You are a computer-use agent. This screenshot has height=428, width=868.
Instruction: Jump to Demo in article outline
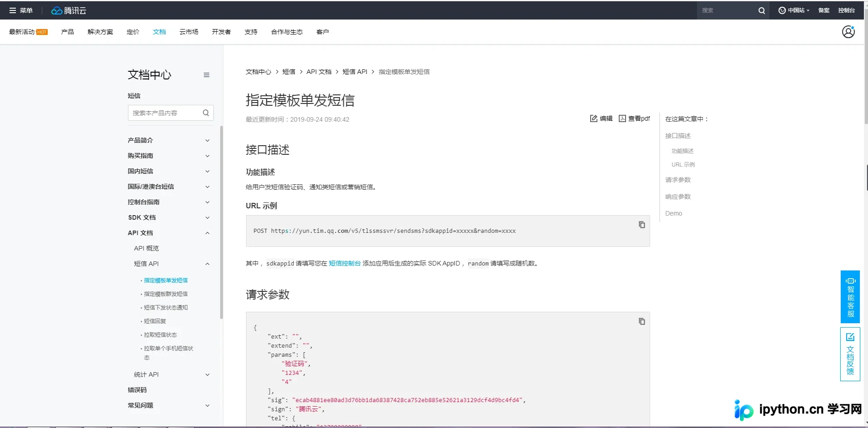coord(674,213)
